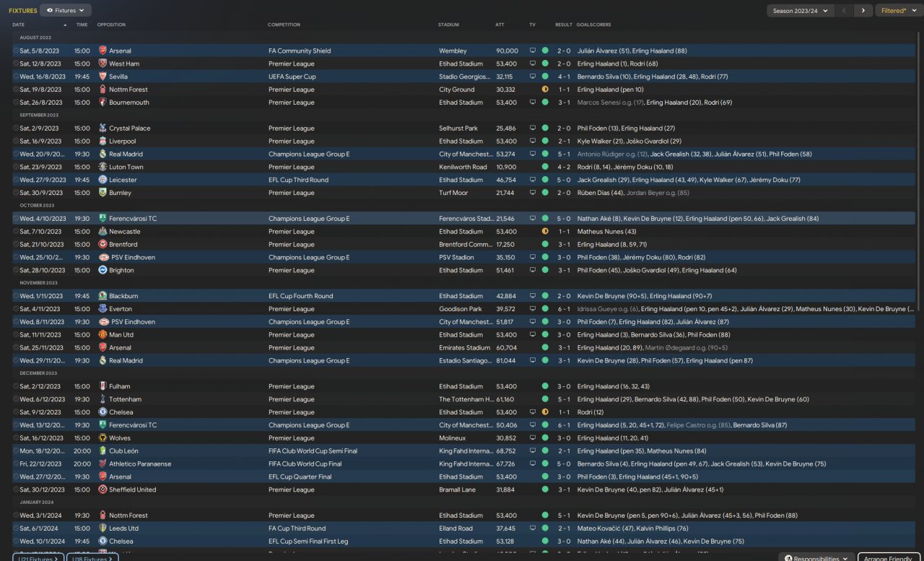Click the 81,044 attendance value
The width and height of the screenshot is (924, 561).
(x=506, y=361)
